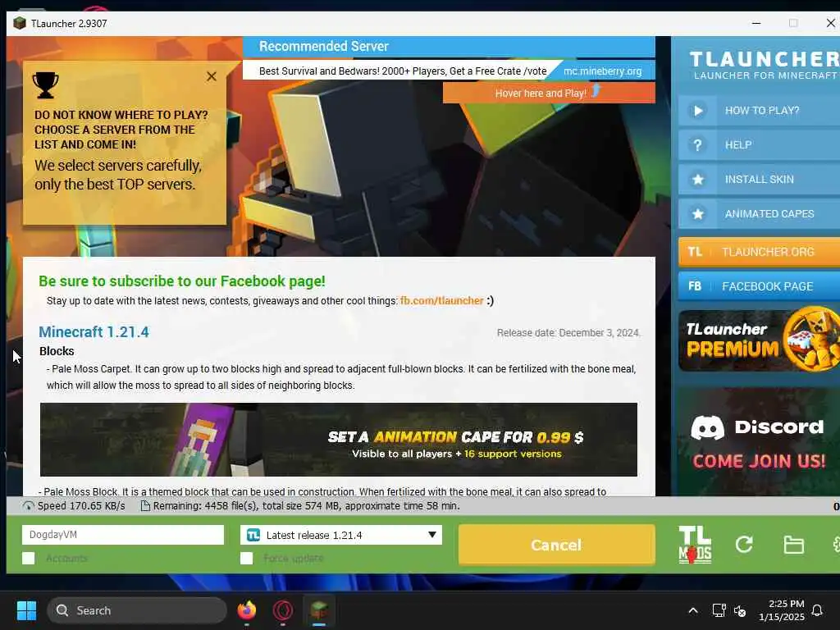Open the Minecraft 1.21.4 heading link
The height and width of the screenshot is (630, 840).
coord(94,332)
